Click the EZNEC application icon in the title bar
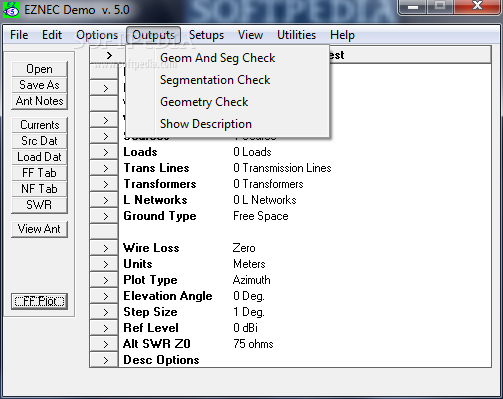This screenshot has width=503, height=399. [x=11, y=9]
